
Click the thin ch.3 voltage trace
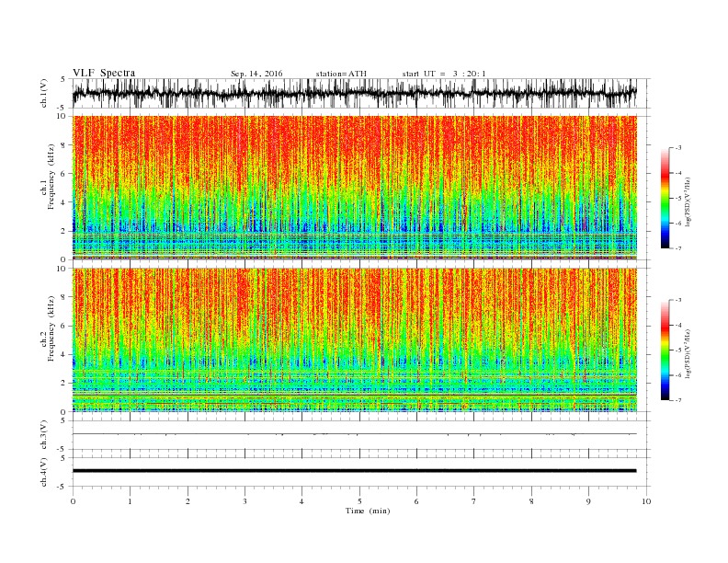coord(354,434)
